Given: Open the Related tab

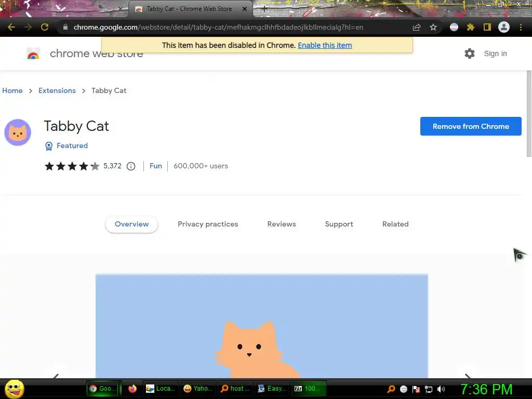Looking at the screenshot, I should pyautogui.click(x=395, y=224).
